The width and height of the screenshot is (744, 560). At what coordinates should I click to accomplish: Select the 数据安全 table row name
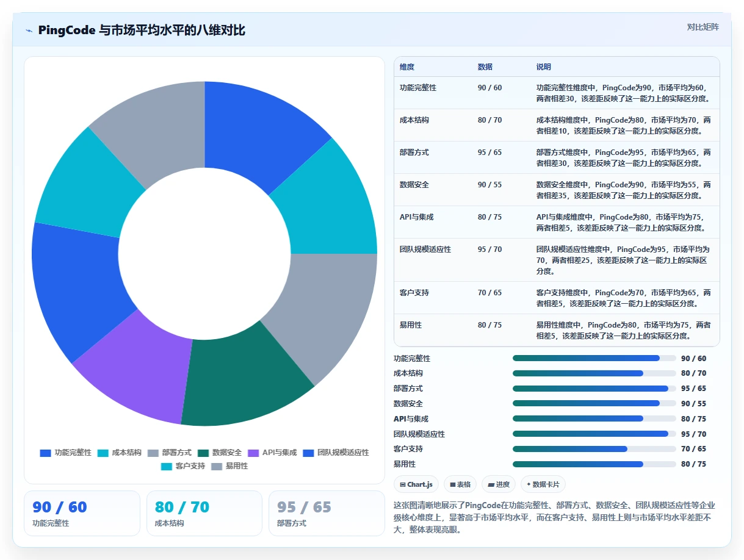tap(414, 185)
